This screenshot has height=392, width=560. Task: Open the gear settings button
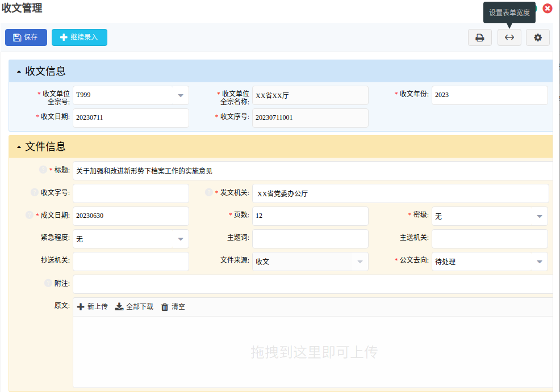[537, 37]
